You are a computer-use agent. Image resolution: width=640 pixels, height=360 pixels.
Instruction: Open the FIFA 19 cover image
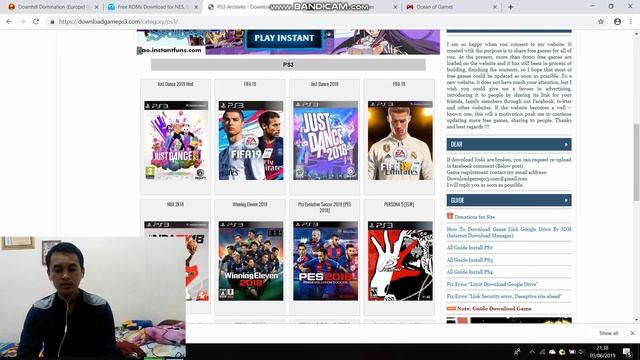tap(251, 140)
